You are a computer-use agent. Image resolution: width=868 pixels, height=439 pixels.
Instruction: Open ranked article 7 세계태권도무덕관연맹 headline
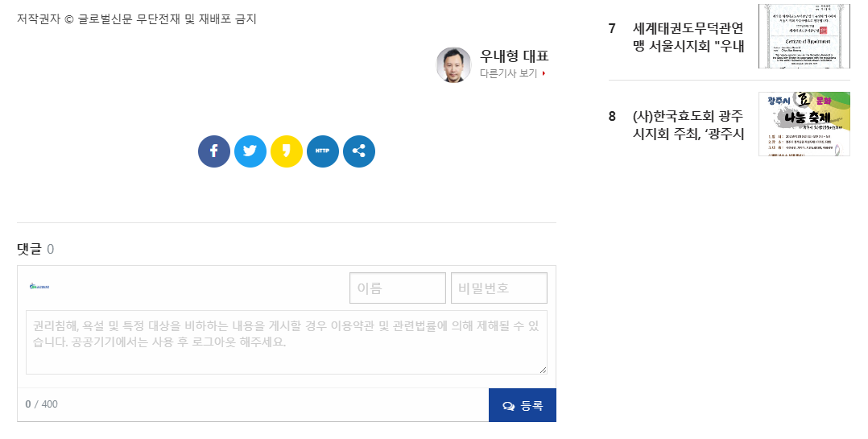click(x=688, y=37)
